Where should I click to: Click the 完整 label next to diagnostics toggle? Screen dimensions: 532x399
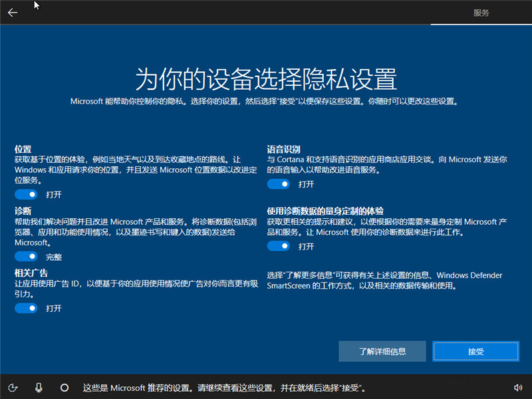coord(54,256)
